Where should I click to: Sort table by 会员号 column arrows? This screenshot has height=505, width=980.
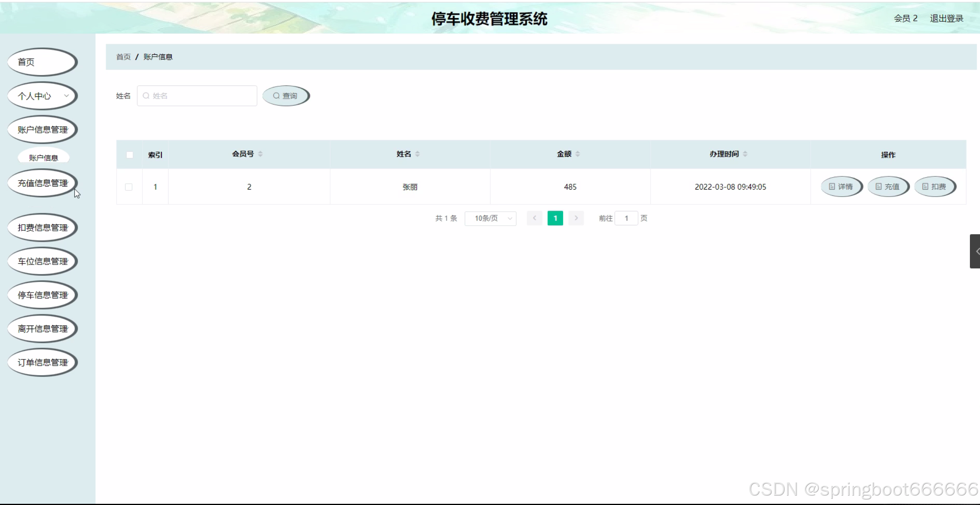[x=260, y=154]
